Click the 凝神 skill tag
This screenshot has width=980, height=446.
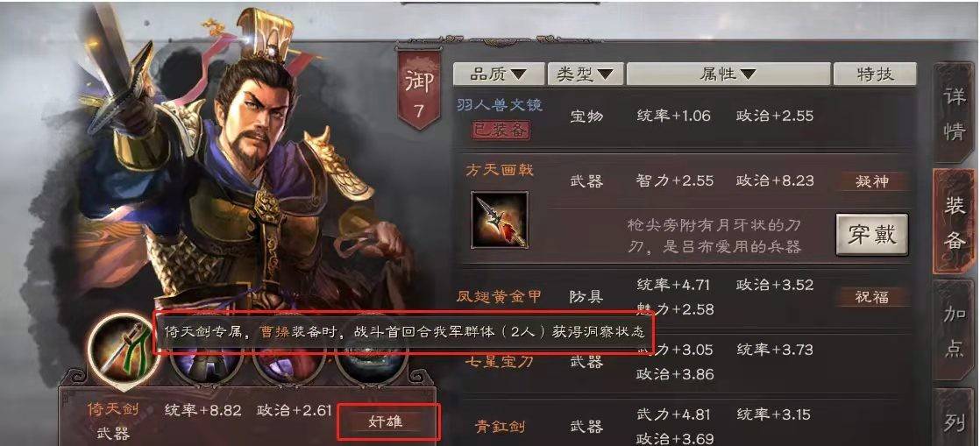(872, 181)
